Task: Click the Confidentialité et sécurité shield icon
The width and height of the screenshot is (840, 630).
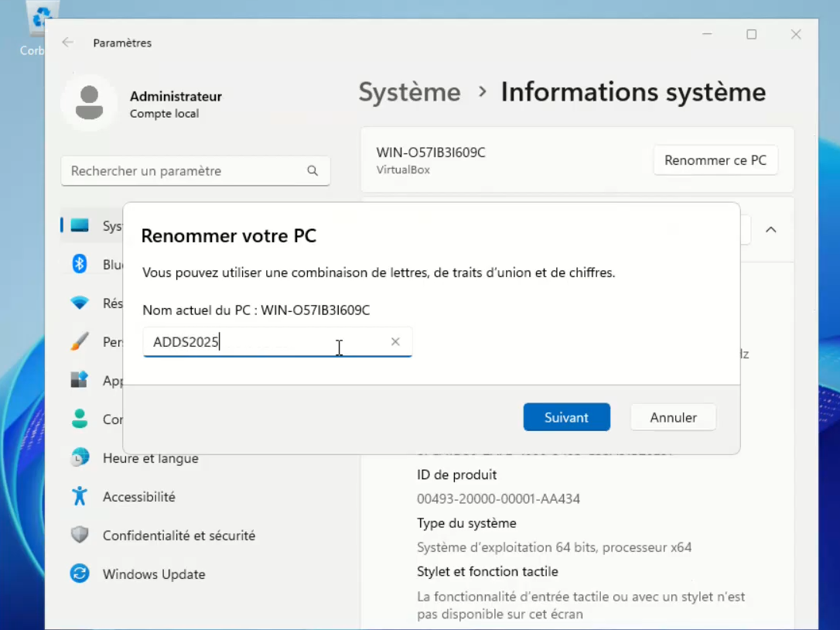Action: click(x=80, y=535)
